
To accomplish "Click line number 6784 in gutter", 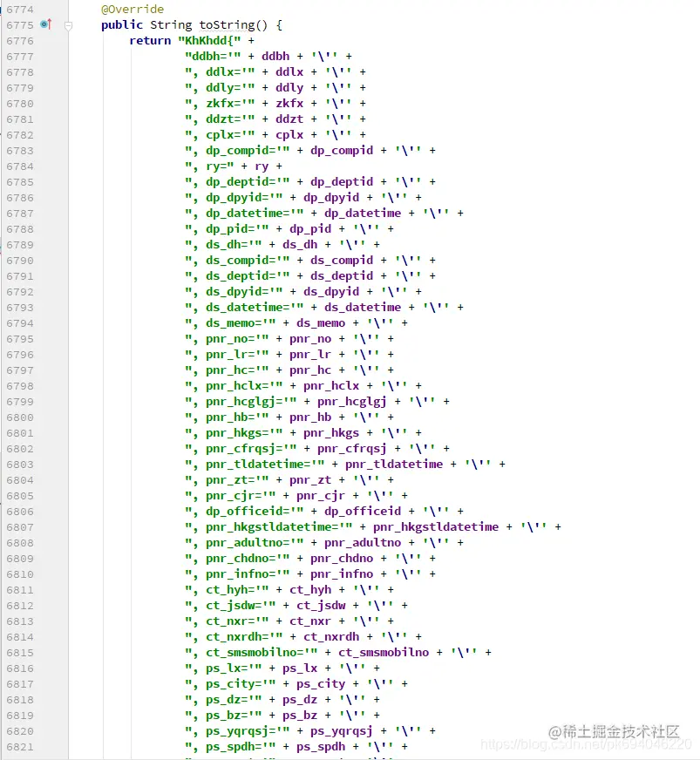I will [x=20, y=166].
